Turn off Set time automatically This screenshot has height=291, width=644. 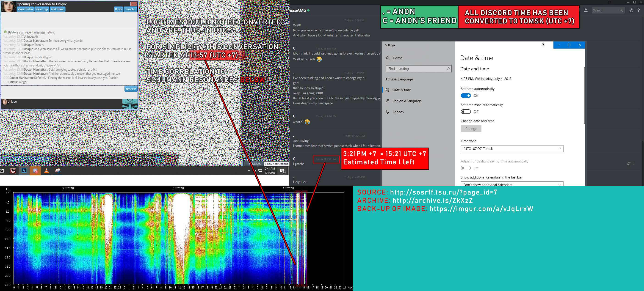tap(465, 96)
